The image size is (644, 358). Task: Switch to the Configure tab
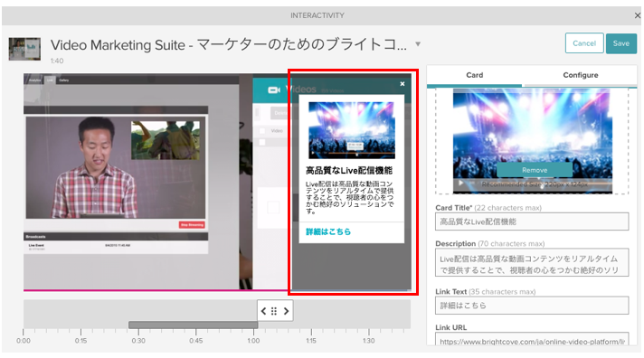pos(581,75)
